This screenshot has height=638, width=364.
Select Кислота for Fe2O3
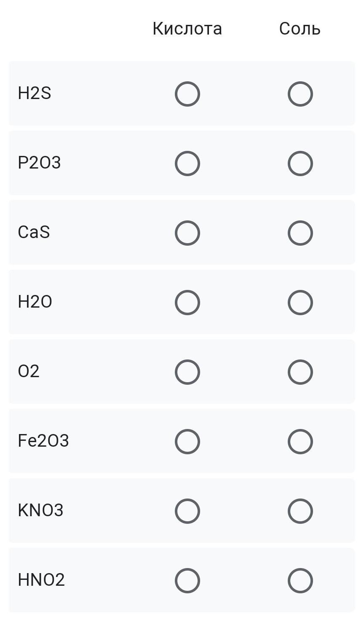[187, 441]
